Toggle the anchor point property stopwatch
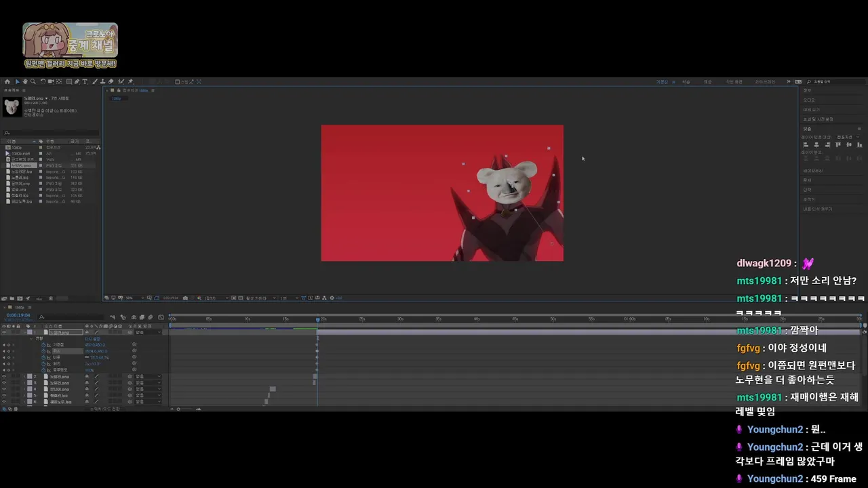 tap(43, 345)
